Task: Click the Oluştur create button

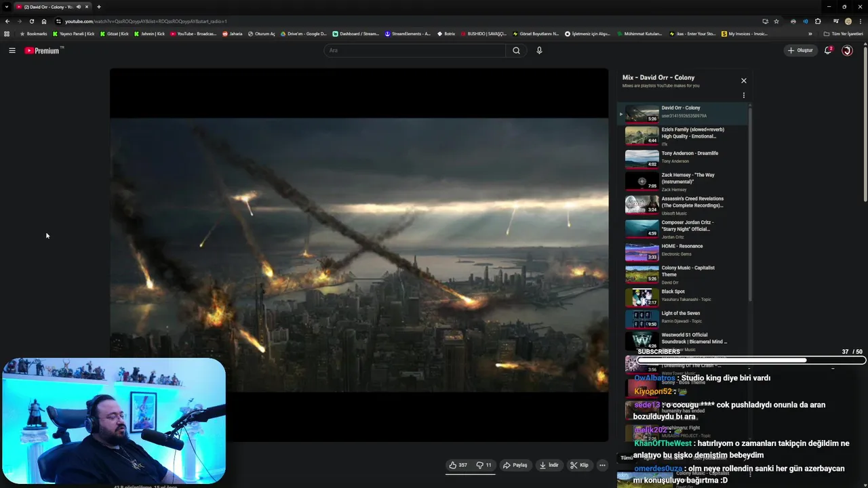Action: click(x=800, y=50)
